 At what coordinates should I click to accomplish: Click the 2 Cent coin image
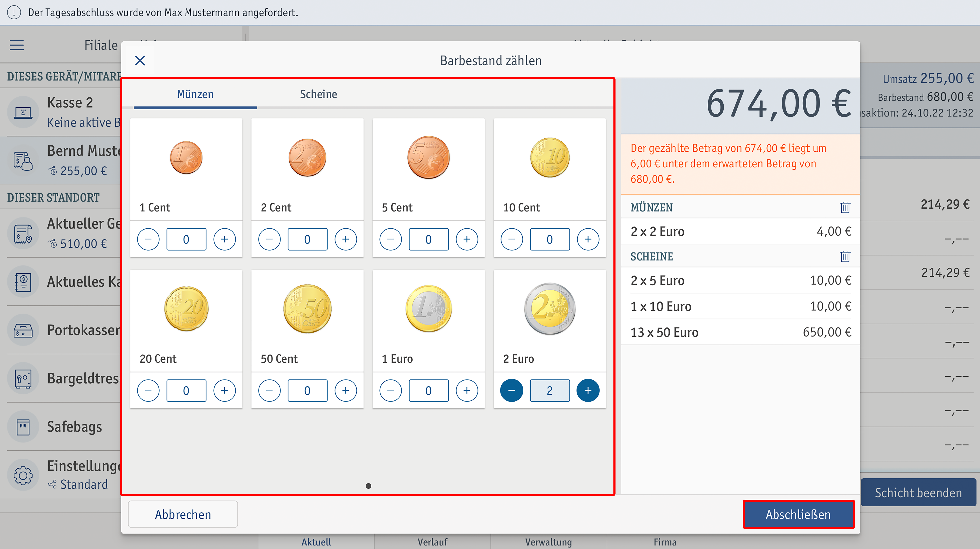tap(307, 157)
